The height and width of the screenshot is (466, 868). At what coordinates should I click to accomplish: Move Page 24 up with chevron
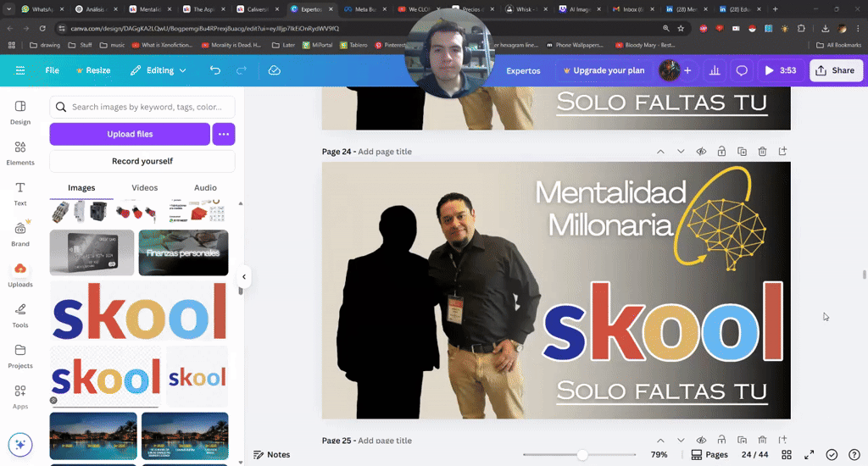[660, 152]
